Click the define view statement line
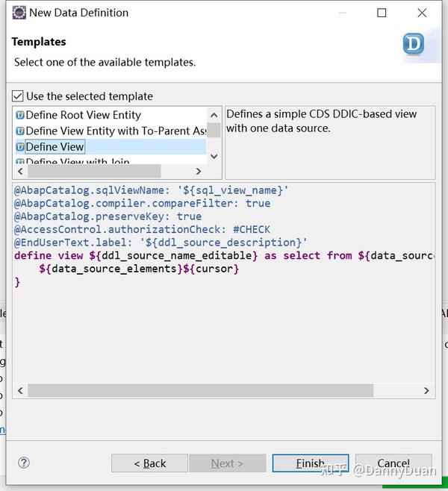 [x=224, y=256]
